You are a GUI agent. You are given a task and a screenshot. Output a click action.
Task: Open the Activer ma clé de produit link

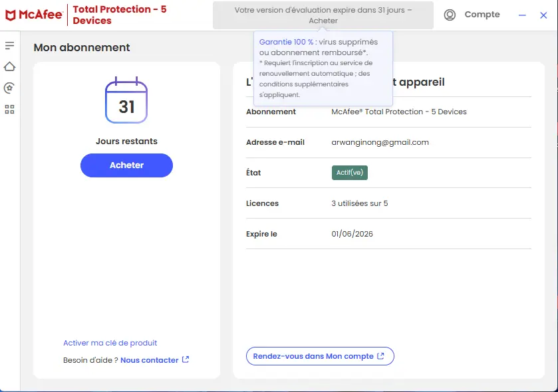(110, 343)
